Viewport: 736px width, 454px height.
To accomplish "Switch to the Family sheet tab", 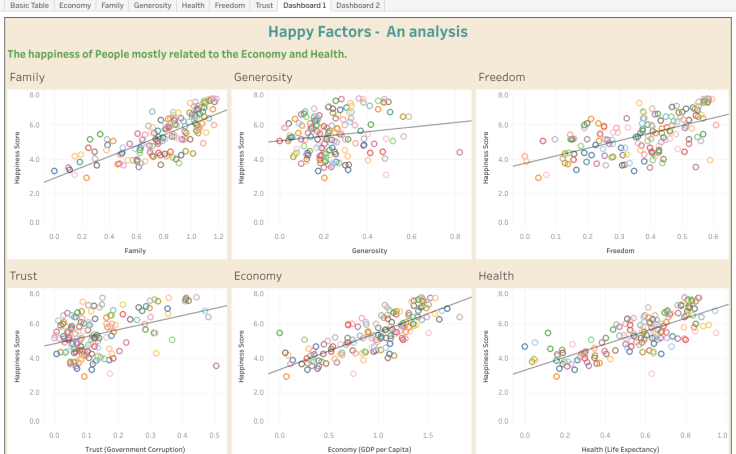I will 112,5.
